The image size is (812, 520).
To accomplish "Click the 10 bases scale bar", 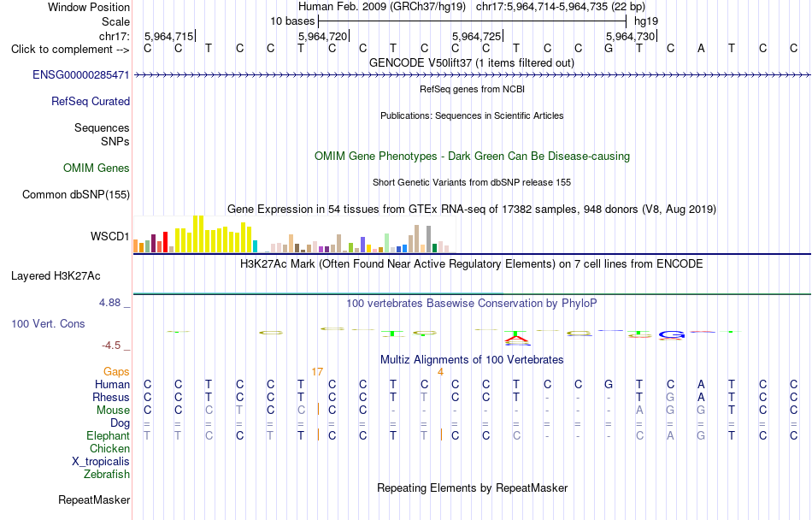I will pyautogui.click(x=473, y=21).
